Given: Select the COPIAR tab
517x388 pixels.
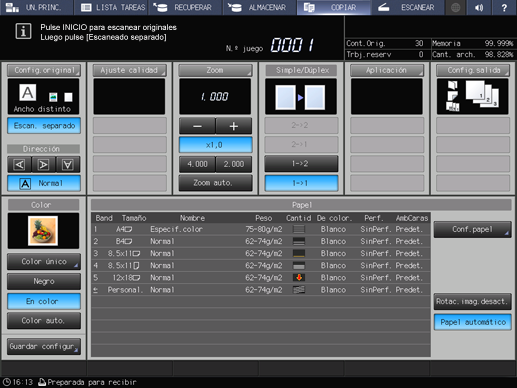Looking at the screenshot, I should [x=334, y=7].
